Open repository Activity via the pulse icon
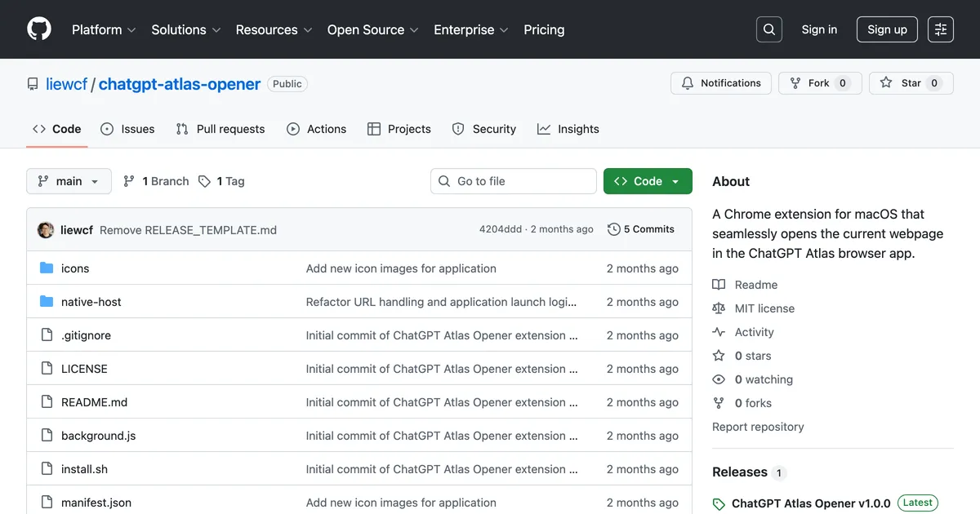Screen dimensions: 980x514 [x=719, y=331]
